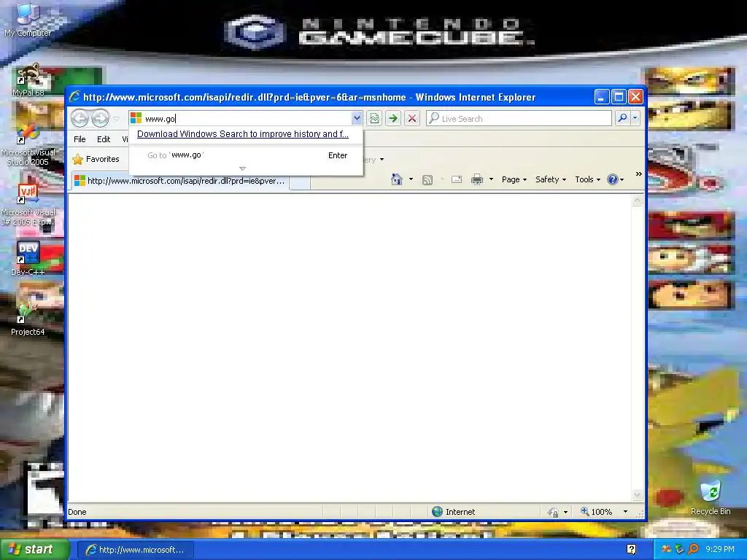Expand the command bar overflow chevron
747x560 pixels.
[x=638, y=174]
